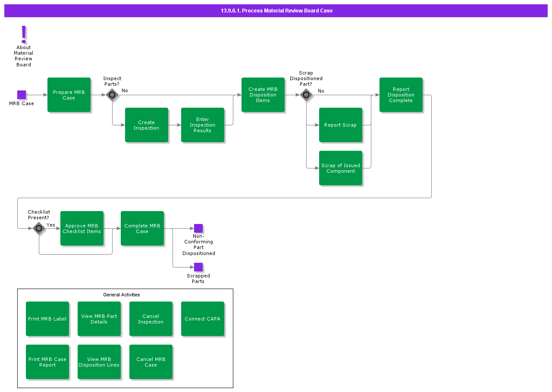The width and height of the screenshot is (552, 392).
Task: Click the Inspect Parts? gateway diamond
Action: [112, 95]
